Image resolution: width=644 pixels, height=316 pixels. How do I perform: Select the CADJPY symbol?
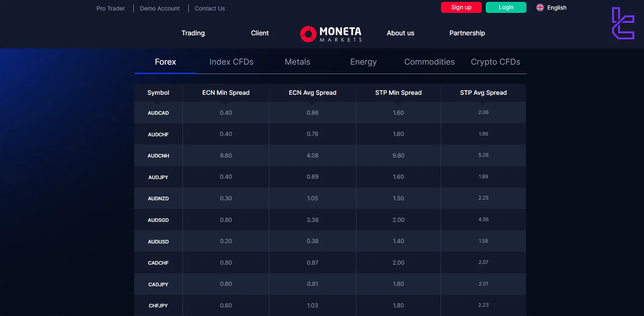(158, 284)
